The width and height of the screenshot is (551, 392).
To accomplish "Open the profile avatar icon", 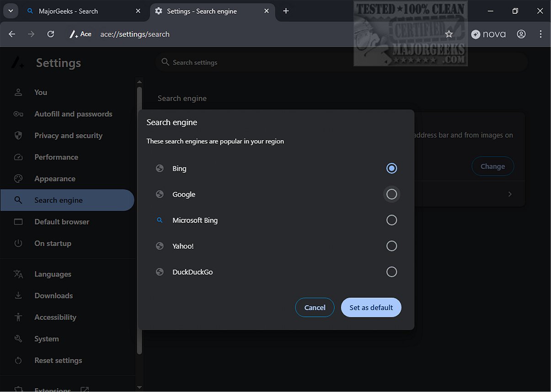I will [521, 34].
